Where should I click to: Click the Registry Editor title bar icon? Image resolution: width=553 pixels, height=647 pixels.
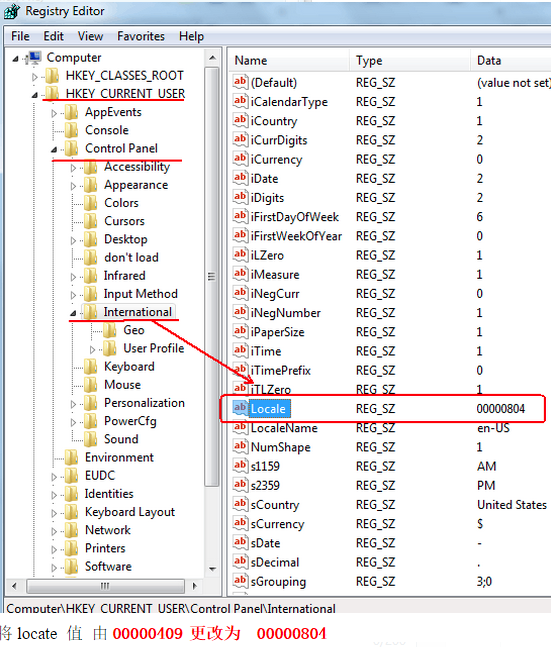[12, 11]
